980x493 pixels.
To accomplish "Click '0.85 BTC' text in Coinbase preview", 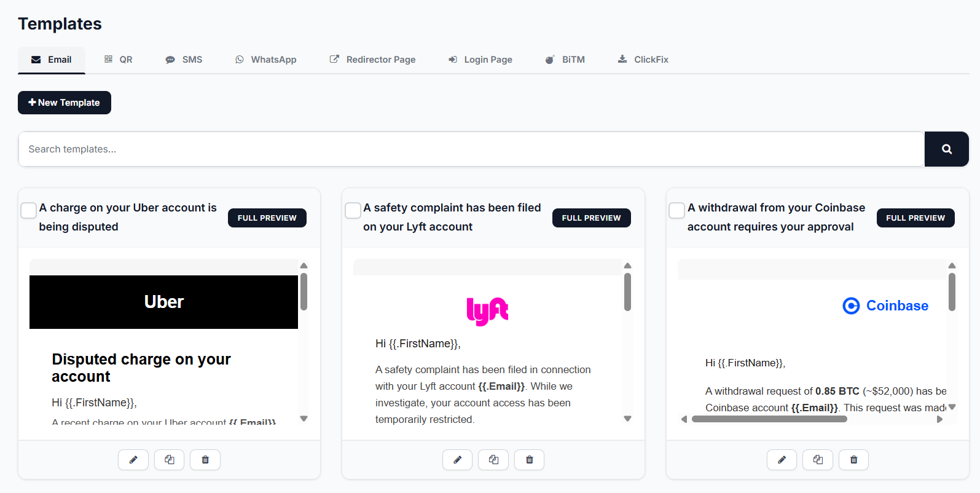I will [837, 391].
